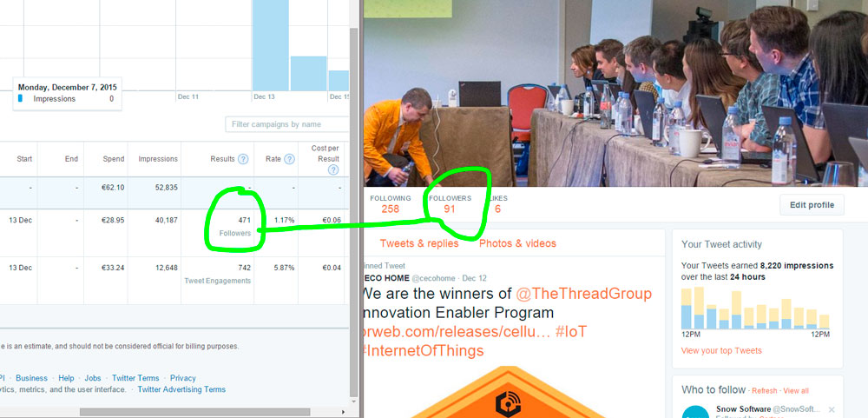Open the Followers 91 count
This screenshot has width=868, height=418.
450,204
